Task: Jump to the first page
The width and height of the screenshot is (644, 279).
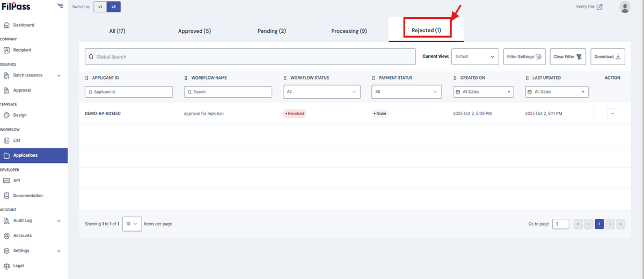Action: (x=578, y=224)
